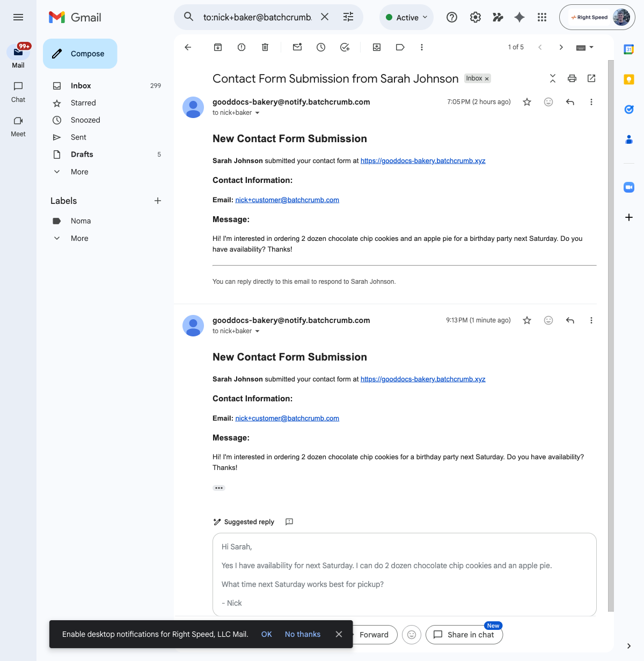The image size is (644, 661).
Task: Show trimmed content in second message
Action: (x=219, y=488)
